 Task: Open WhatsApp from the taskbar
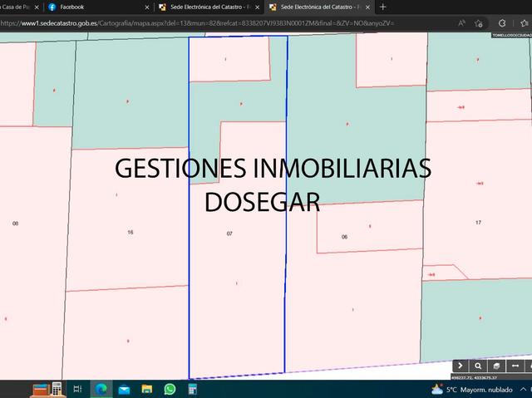170,389
